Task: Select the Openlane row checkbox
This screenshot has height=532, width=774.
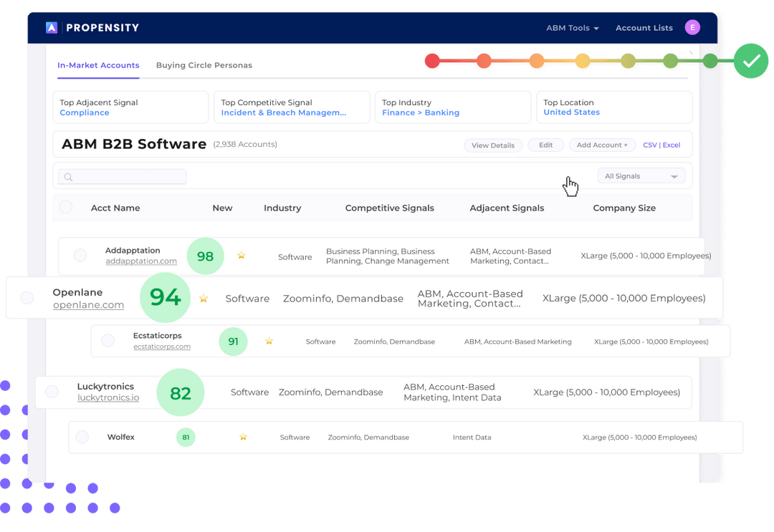Action: click(27, 299)
